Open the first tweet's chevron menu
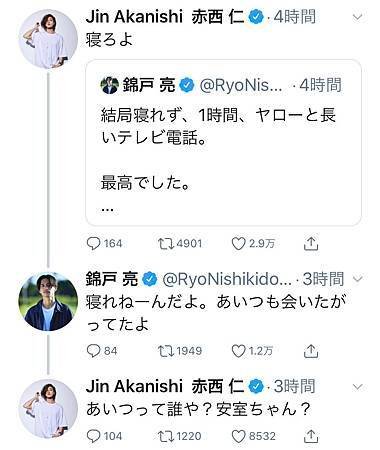The height and width of the screenshot is (450, 380). (357, 17)
